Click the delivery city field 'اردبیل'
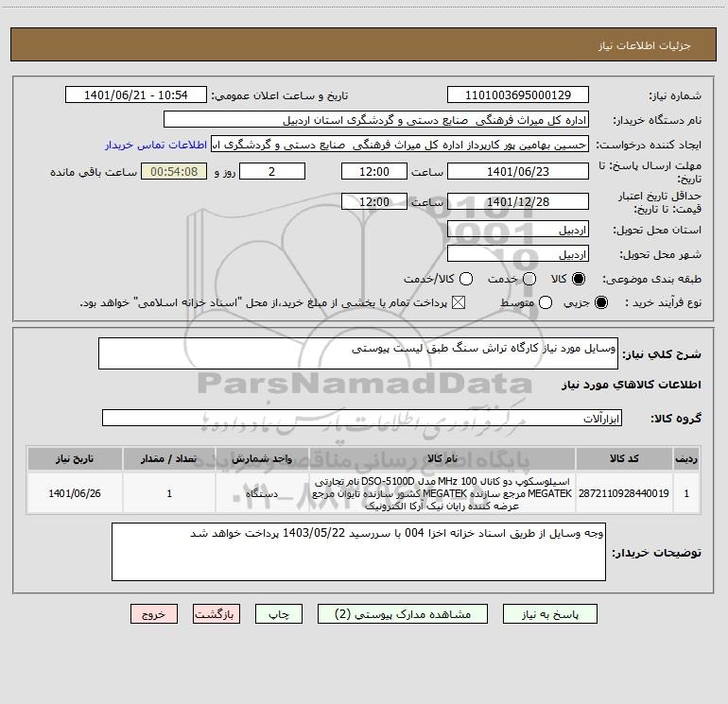This screenshot has width=728, height=704. (x=518, y=254)
